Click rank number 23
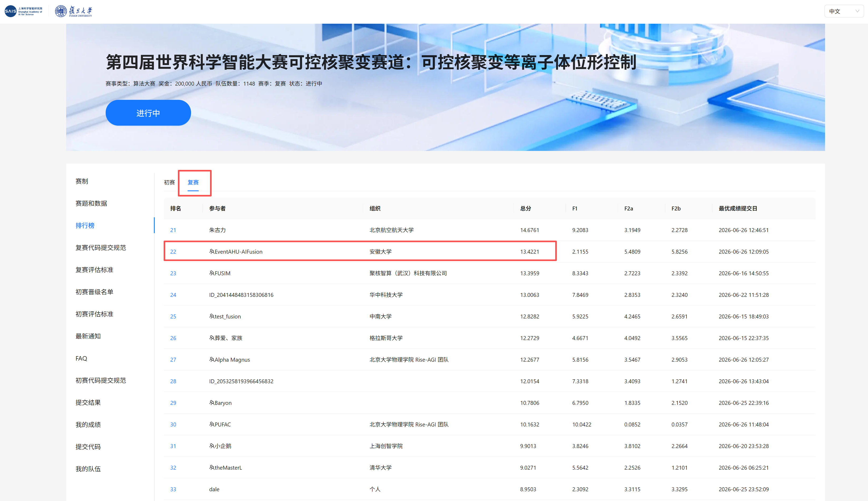This screenshot has width=868, height=501. pos(173,273)
